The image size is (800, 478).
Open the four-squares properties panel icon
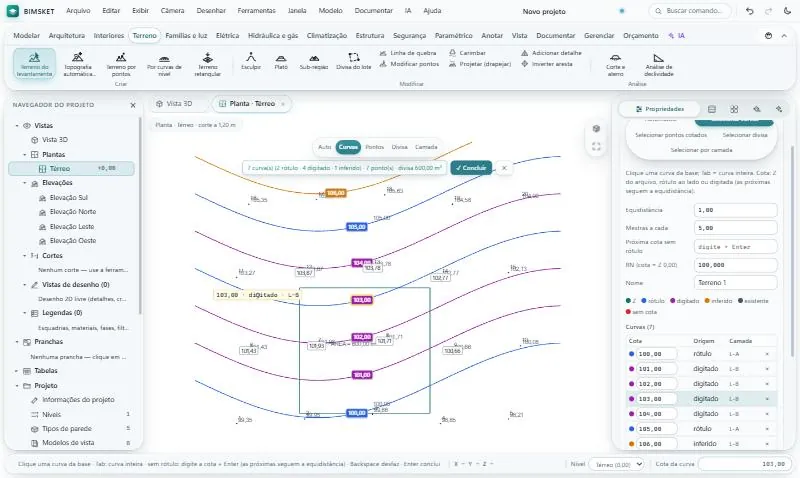tap(734, 109)
